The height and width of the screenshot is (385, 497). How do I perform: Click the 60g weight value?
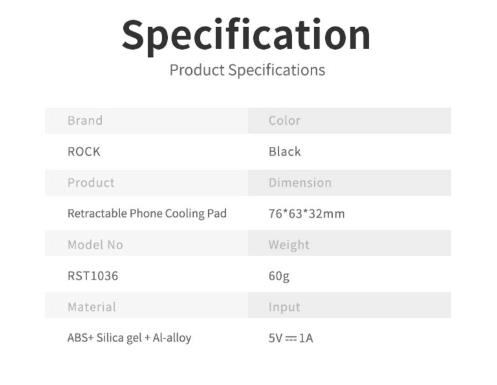point(279,276)
